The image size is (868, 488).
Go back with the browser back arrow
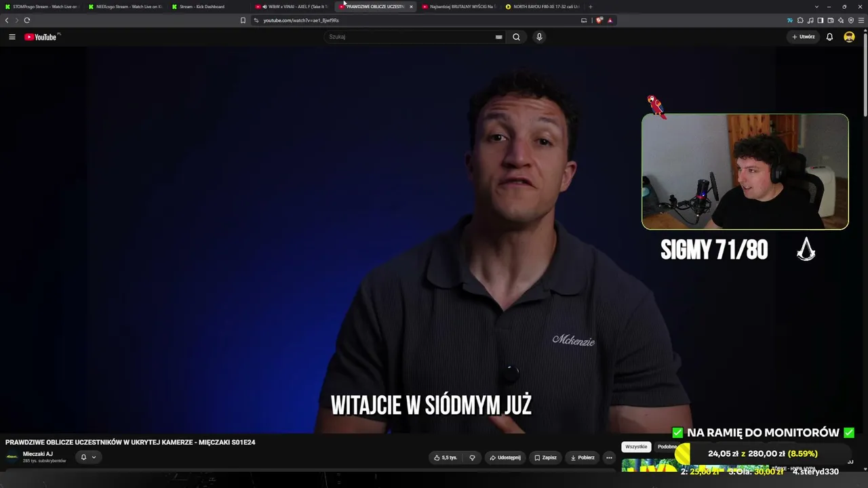[x=7, y=20]
